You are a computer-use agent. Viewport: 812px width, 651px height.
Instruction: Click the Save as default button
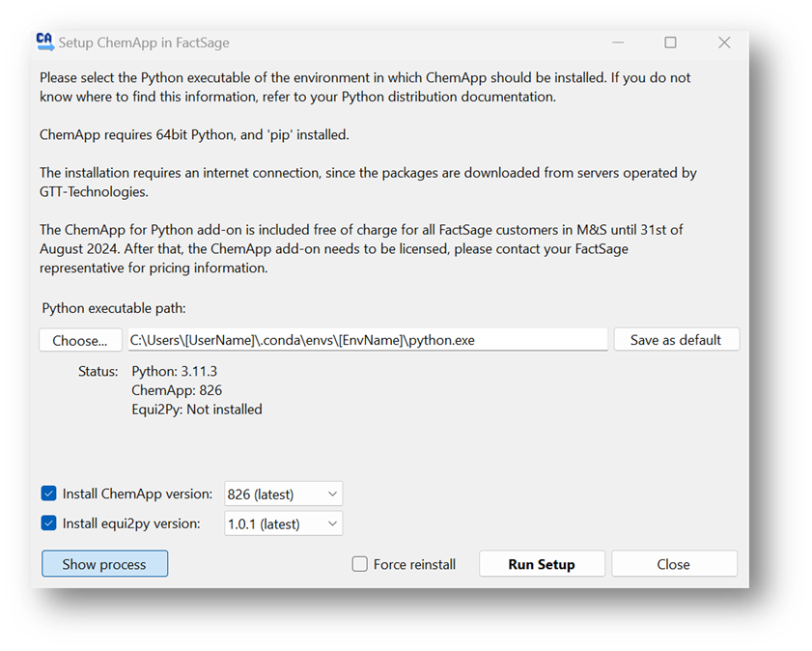[676, 340]
